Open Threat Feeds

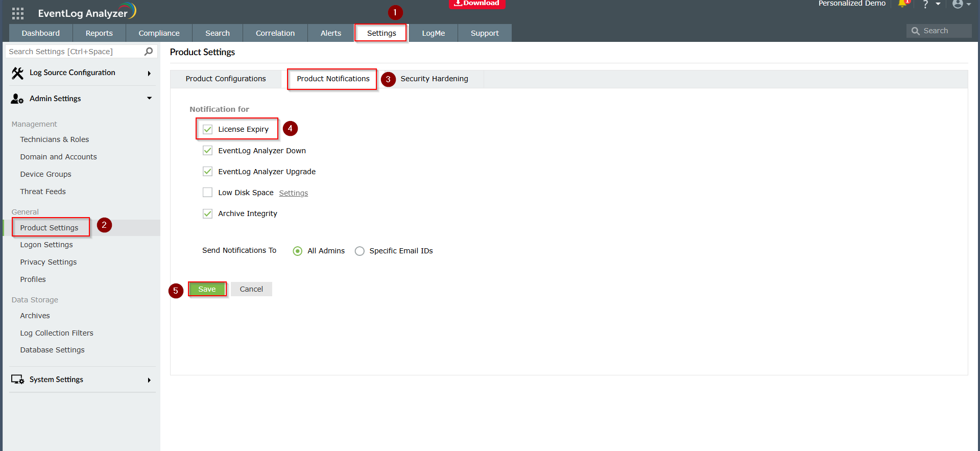coord(43,192)
